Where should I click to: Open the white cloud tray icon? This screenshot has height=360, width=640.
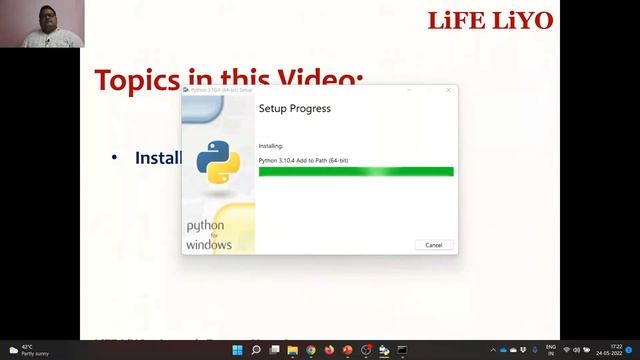(513, 350)
